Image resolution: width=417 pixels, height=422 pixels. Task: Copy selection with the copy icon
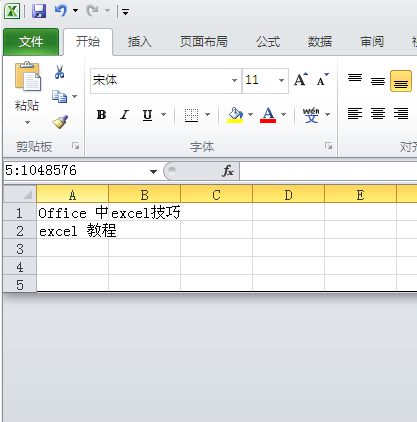pyautogui.click(x=59, y=96)
